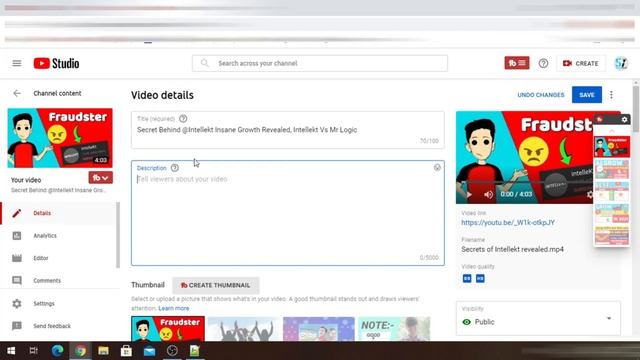
Task: Open the Learn more link
Action: 173,308
